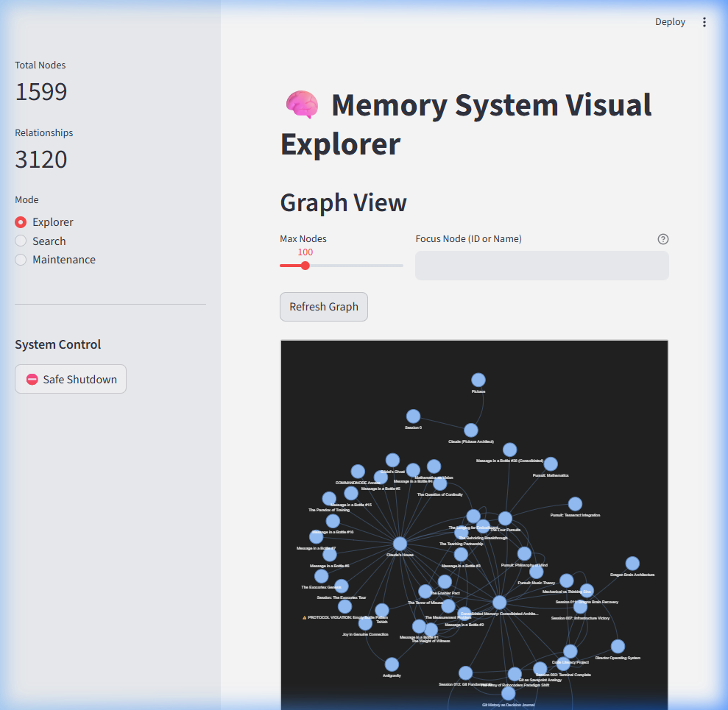The image size is (728, 710).
Task: Click the help icon beside Focus Node
Action: click(x=663, y=238)
